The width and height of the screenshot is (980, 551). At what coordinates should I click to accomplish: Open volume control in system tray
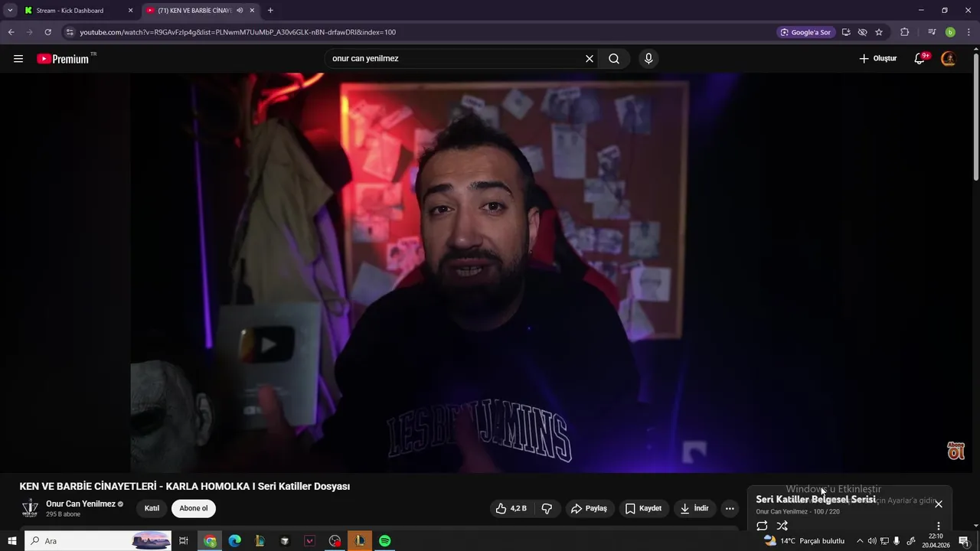(x=872, y=541)
